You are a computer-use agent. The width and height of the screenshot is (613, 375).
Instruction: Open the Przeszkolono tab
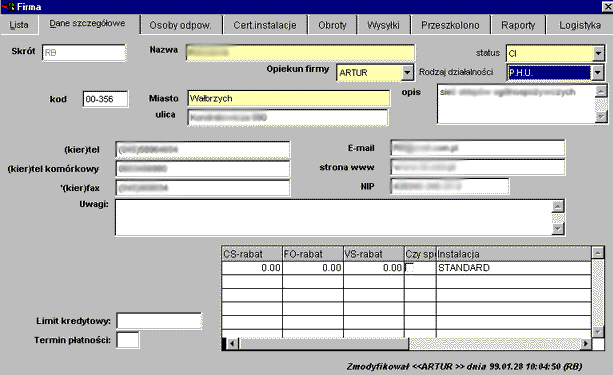[x=450, y=25]
